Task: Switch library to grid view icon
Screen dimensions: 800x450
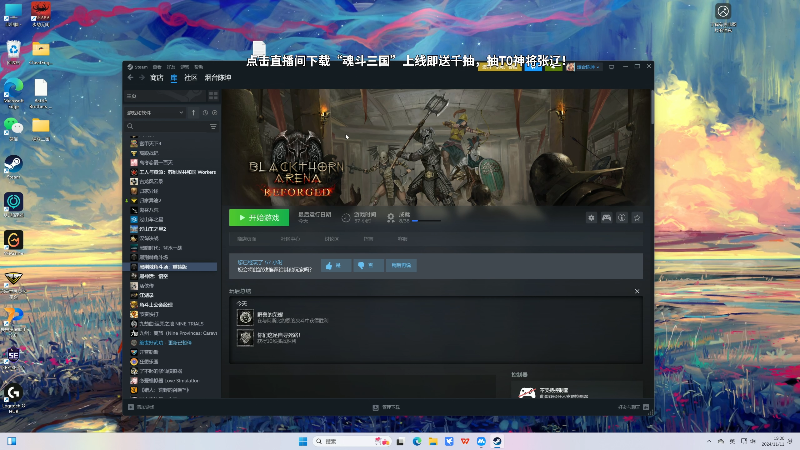Action: point(213,96)
